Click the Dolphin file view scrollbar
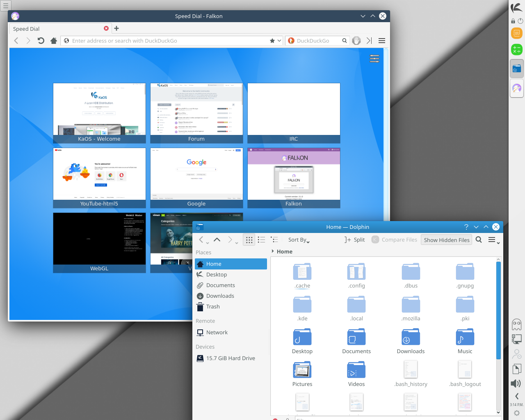525x420 pixels. pyautogui.click(x=498, y=310)
